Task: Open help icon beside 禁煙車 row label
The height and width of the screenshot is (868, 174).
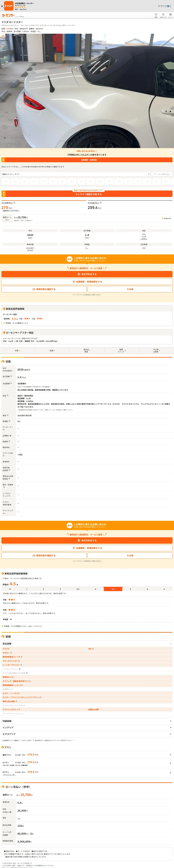Action: (9, 441)
